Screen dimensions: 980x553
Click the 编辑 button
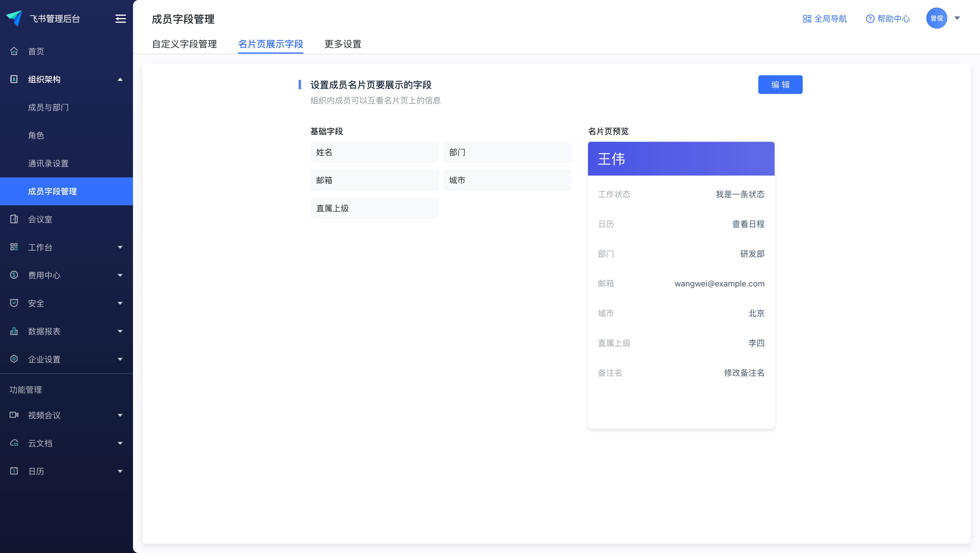(x=780, y=84)
